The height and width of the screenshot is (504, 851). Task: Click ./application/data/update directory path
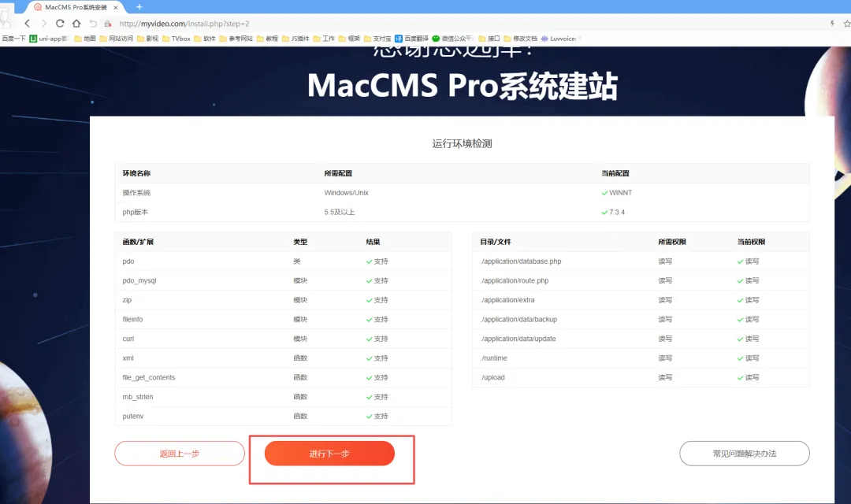pyautogui.click(x=518, y=339)
